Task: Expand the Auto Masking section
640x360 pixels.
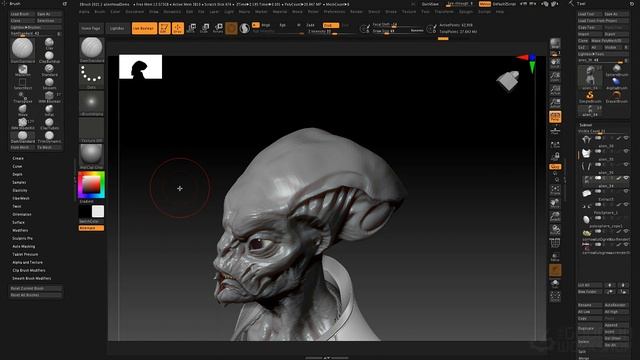Action: click(24, 247)
